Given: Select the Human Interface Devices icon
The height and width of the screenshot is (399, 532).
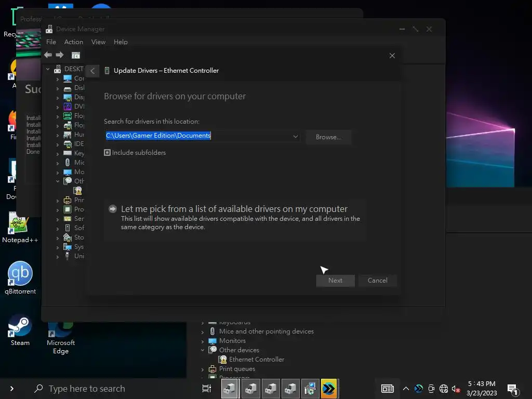Looking at the screenshot, I should click(x=68, y=135).
